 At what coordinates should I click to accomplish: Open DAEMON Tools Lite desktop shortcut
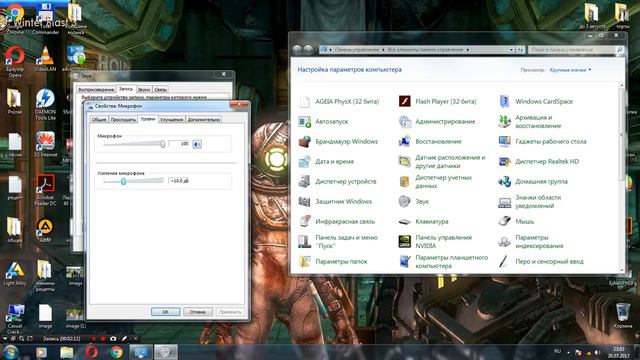point(45,104)
